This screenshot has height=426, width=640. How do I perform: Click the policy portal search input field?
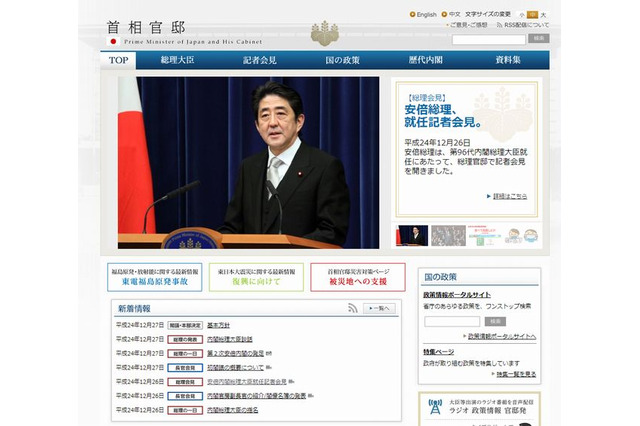click(x=452, y=322)
